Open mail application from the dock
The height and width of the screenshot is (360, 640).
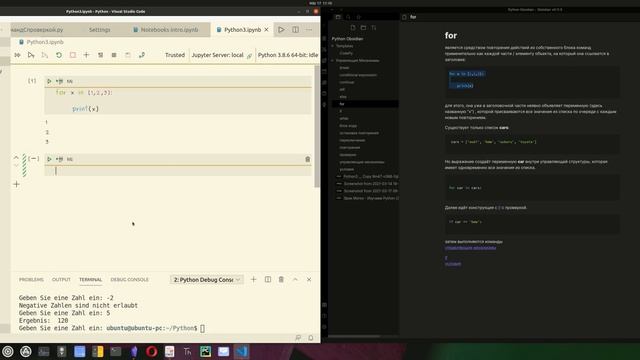[224, 351]
